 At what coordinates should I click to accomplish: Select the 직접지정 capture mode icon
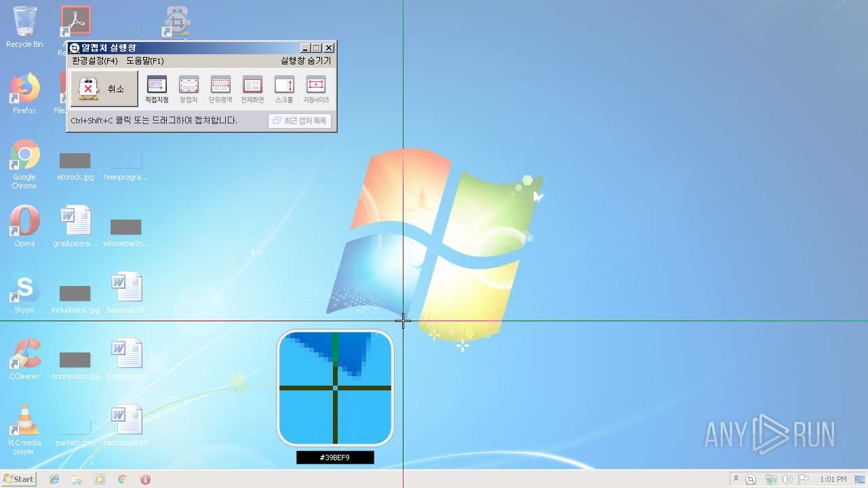(x=157, y=89)
